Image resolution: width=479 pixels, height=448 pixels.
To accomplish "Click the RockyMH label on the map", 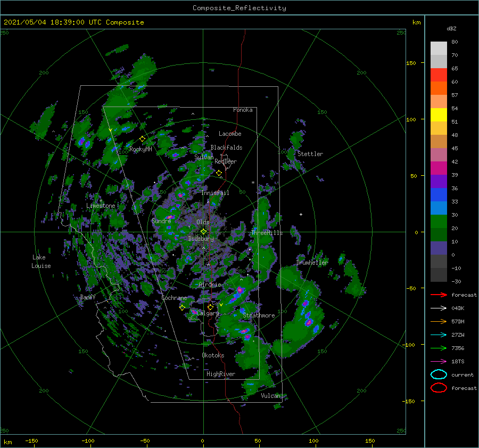I will click(x=141, y=149).
